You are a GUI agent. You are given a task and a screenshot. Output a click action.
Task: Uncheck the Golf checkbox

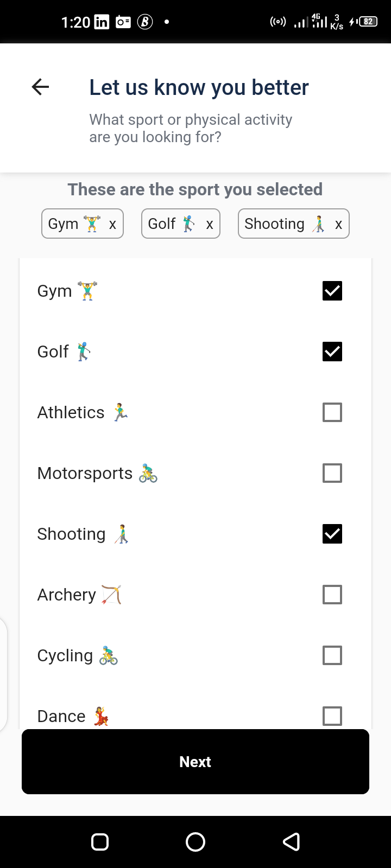point(332,352)
